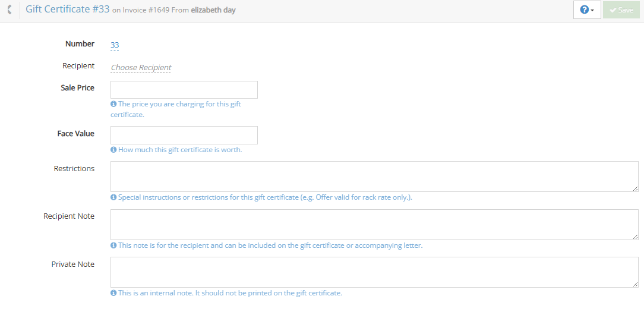
Task: Focus the Face Value input field
Action: point(184,135)
